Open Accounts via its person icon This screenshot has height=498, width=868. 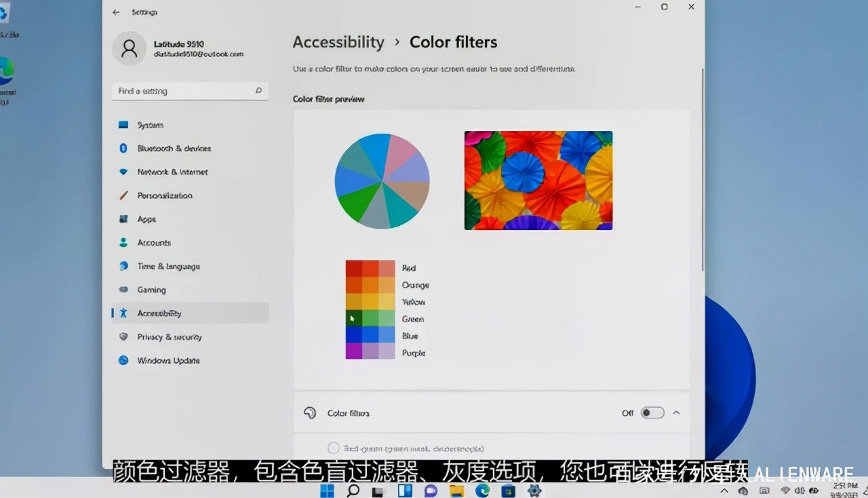(123, 242)
